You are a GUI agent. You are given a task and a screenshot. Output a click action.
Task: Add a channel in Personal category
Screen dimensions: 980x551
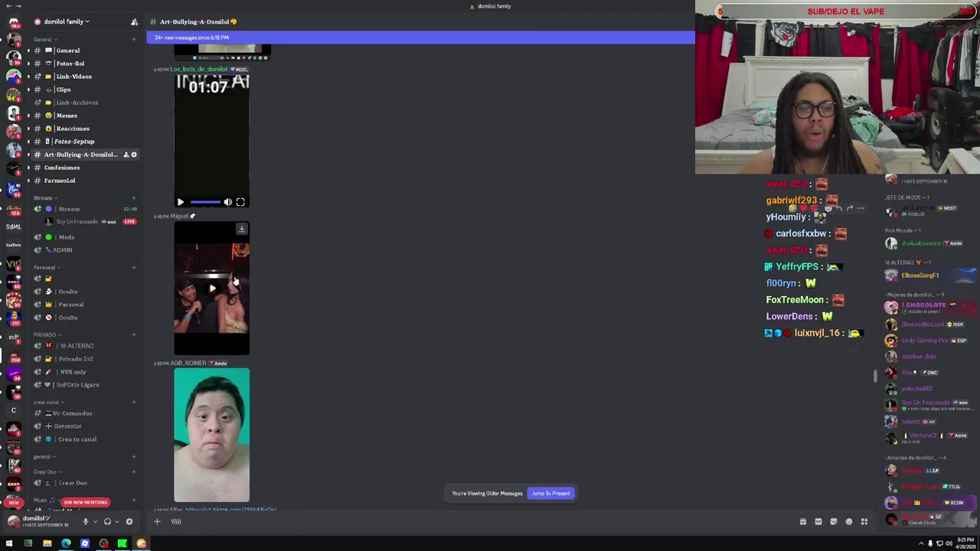point(133,267)
